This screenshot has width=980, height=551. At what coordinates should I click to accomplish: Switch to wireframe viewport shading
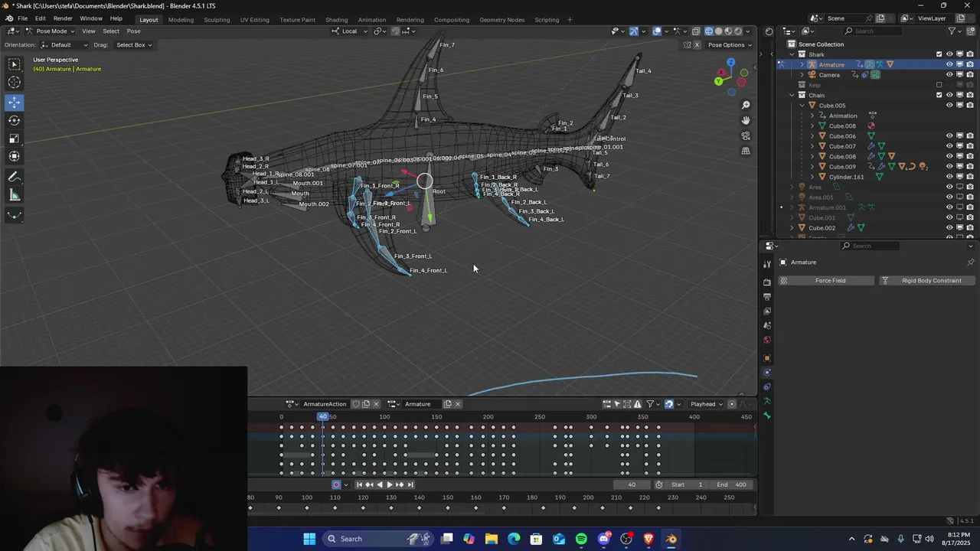(709, 31)
